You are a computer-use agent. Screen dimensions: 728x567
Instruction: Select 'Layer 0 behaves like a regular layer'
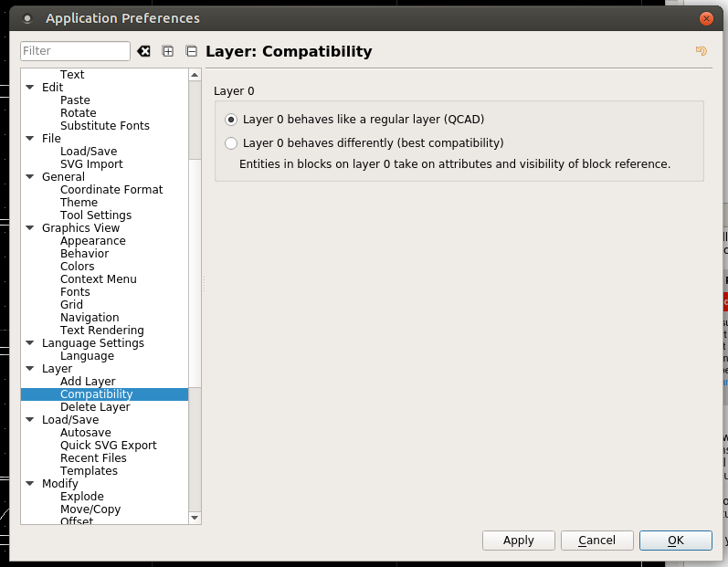click(231, 120)
